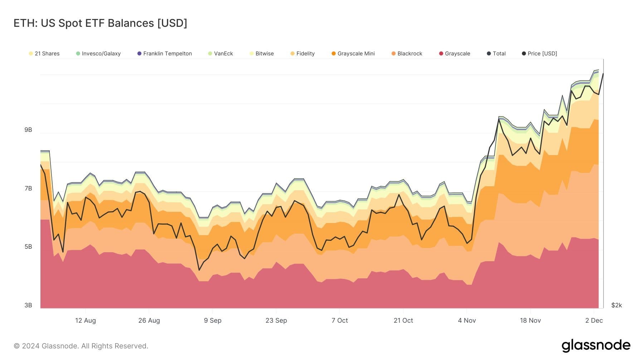Toggle the Price [USD] legend entry

[x=539, y=54]
